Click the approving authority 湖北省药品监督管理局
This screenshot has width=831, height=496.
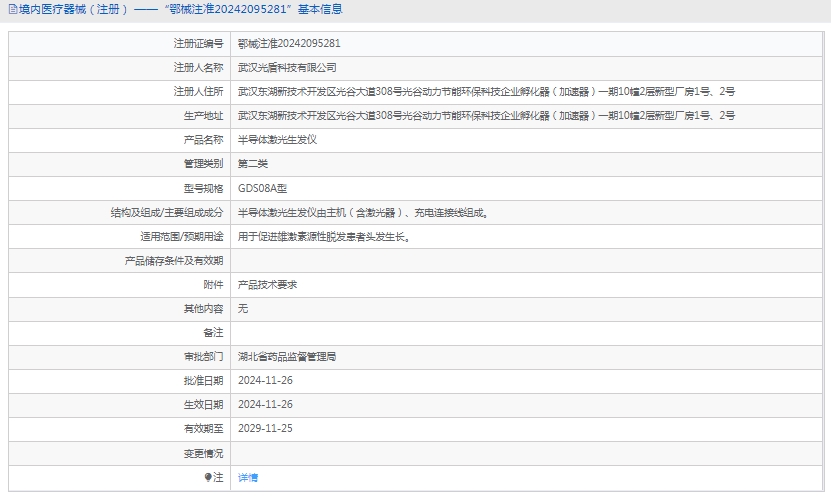pyautogui.click(x=287, y=356)
